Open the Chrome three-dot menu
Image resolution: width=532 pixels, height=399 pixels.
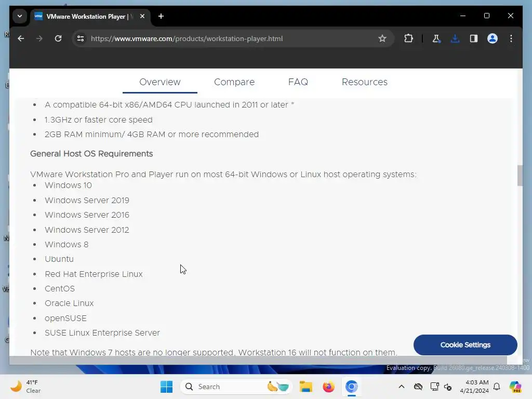tap(511, 38)
